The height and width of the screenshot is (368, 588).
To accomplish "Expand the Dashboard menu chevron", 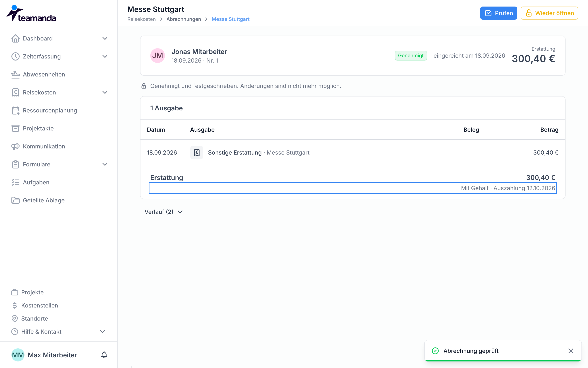I will pos(105,38).
